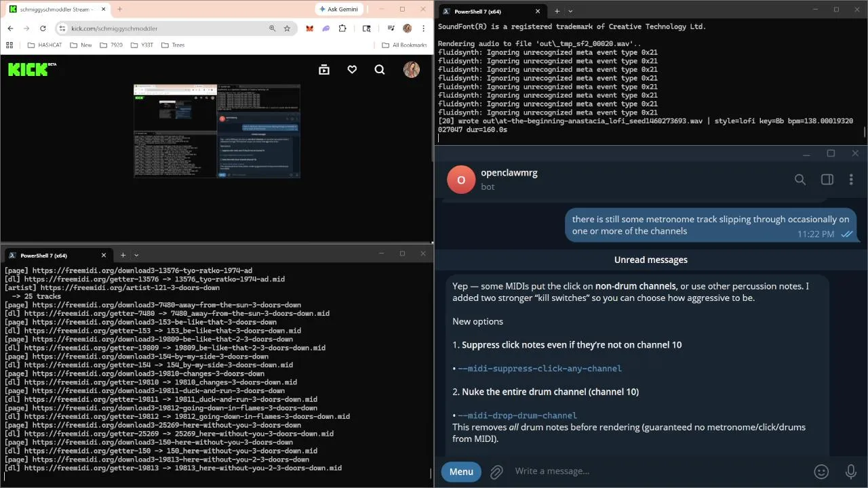The height and width of the screenshot is (488, 868).
Task: Click the Write a message field
Action: click(658, 472)
